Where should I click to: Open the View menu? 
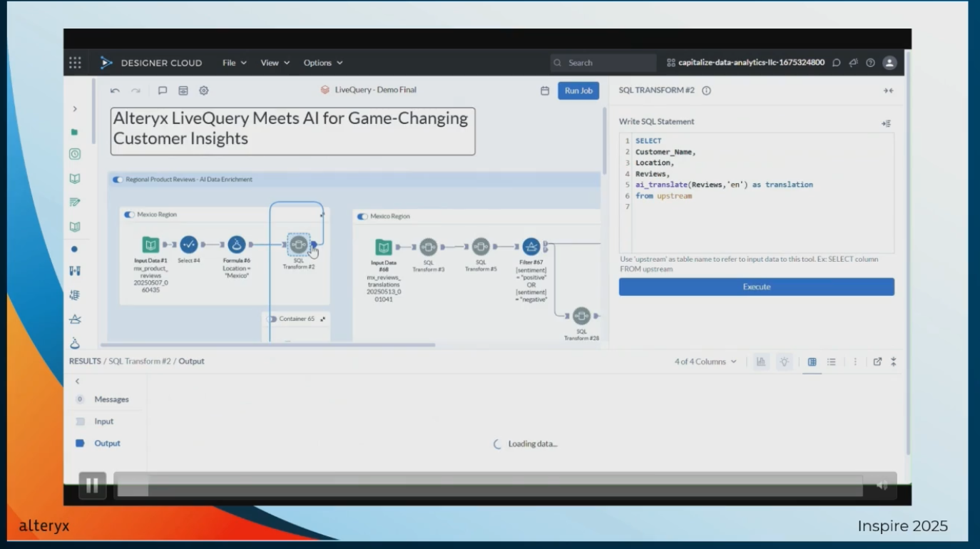275,63
